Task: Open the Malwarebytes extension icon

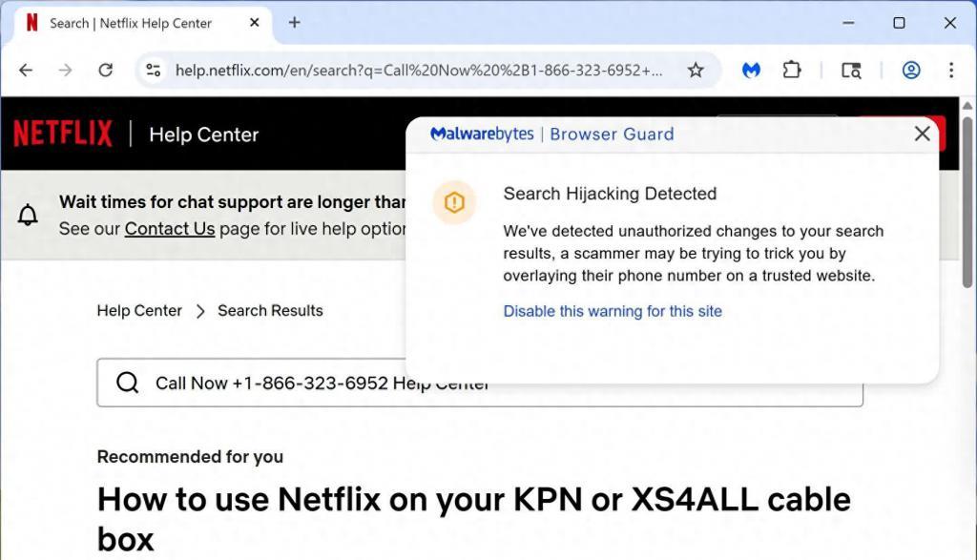Action: click(x=751, y=71)
